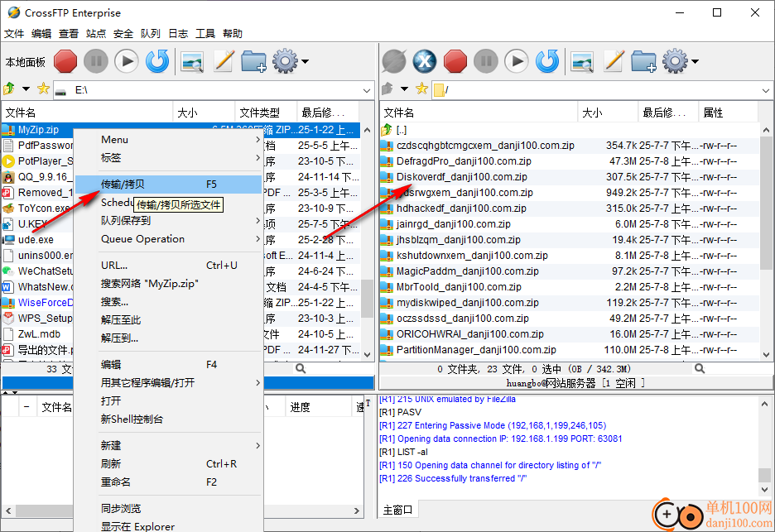
Task: Click the local Up directory icon
Action: pos(9,89)
